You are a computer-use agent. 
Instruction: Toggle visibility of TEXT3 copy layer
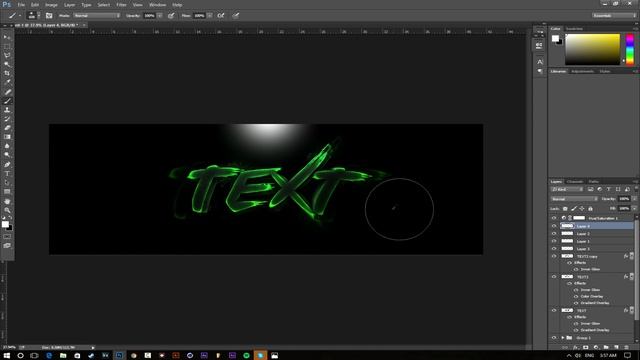(x=554, y=256)
